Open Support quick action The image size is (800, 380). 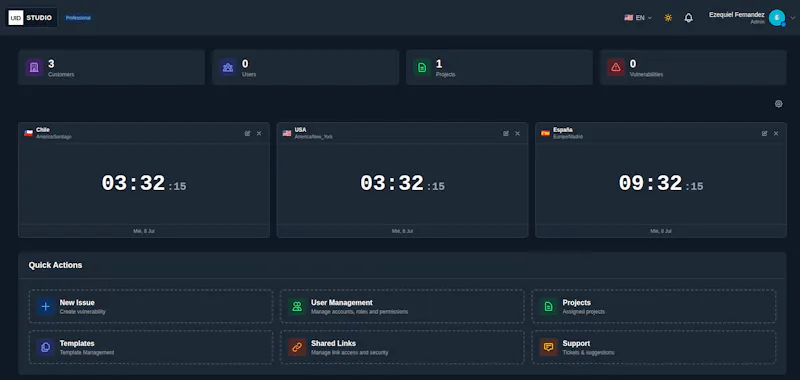654,347
